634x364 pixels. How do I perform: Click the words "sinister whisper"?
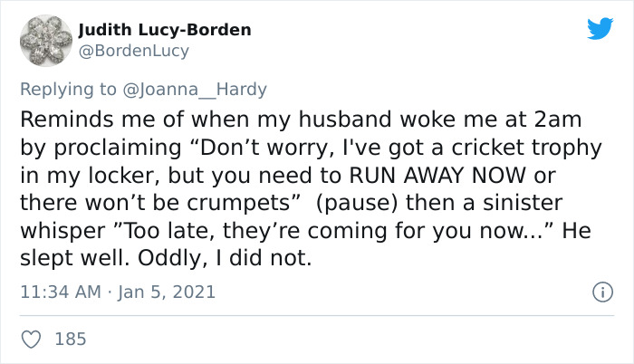coord(291,216)
